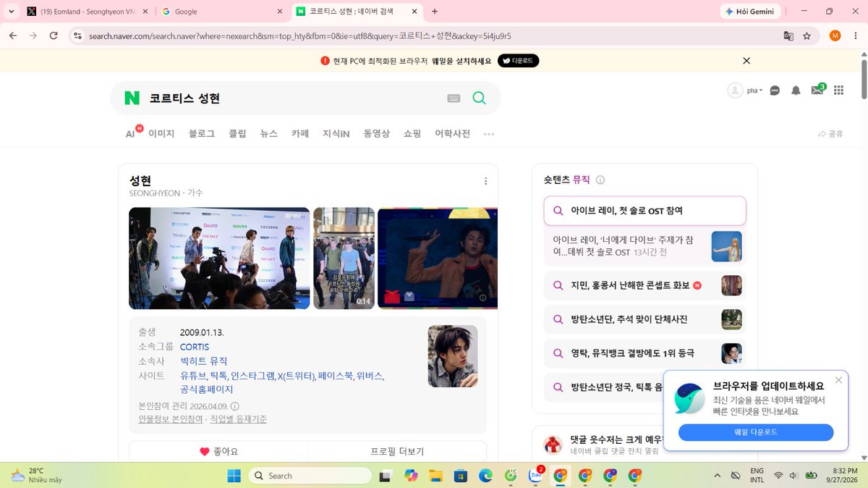Image resolution: width=868 pixels, height=488 pixels.
Task: Select 아이브 레이, 첫 솔로 OST 참여 item
Action: coord(644,211)
